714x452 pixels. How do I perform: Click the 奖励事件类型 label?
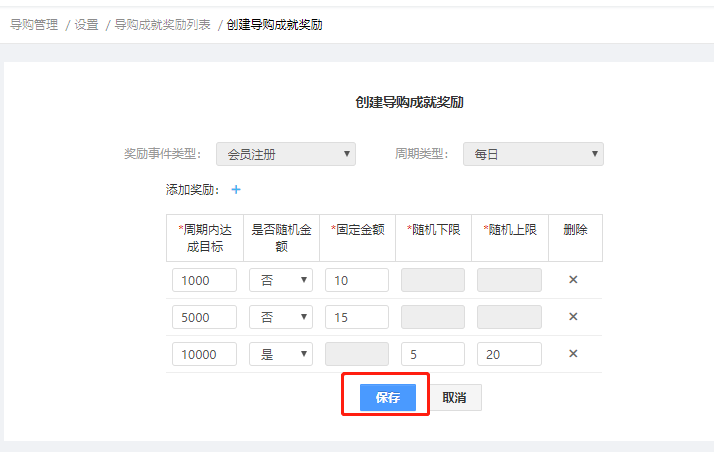(163, 154)
